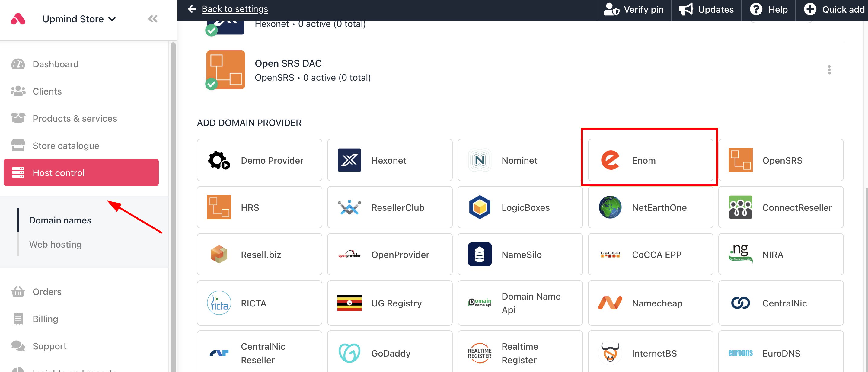Screen dimensions: 868x372
Task: Open the Open SRS DAC provider row
Action: [x=520, y=70]
